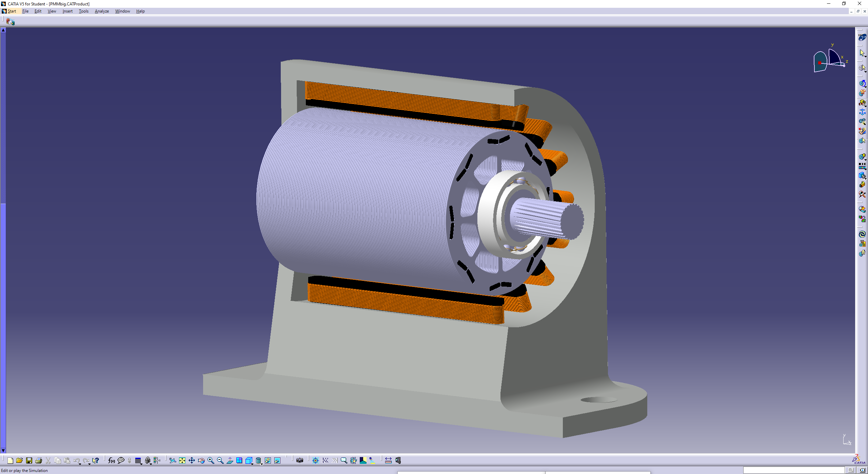This screenshot has width=868, height=474.
Task: Toggle Multi-View layout icon
Action: coord(239,460)
